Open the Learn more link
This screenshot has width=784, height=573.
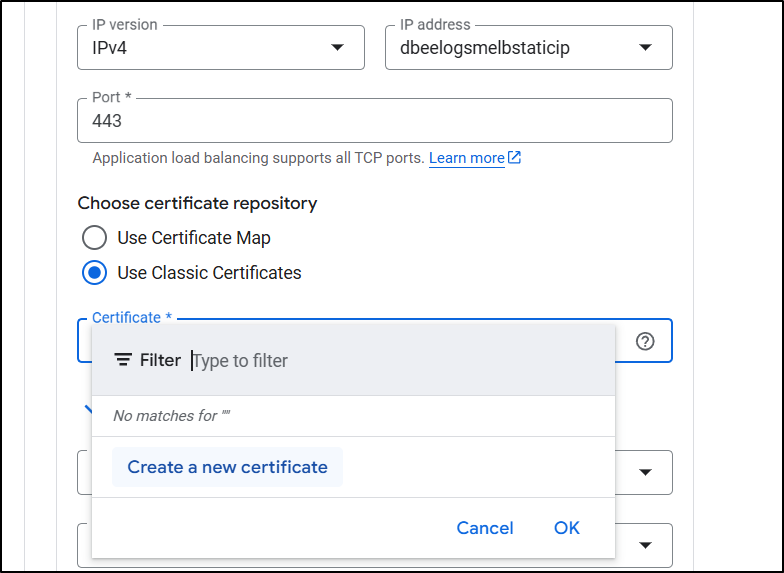[466, 158]
